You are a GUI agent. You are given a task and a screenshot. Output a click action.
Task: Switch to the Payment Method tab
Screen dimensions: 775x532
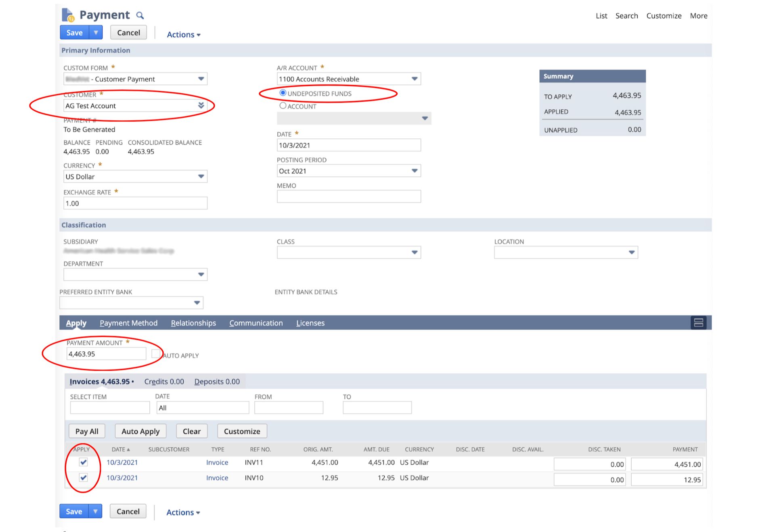(129, 323)
